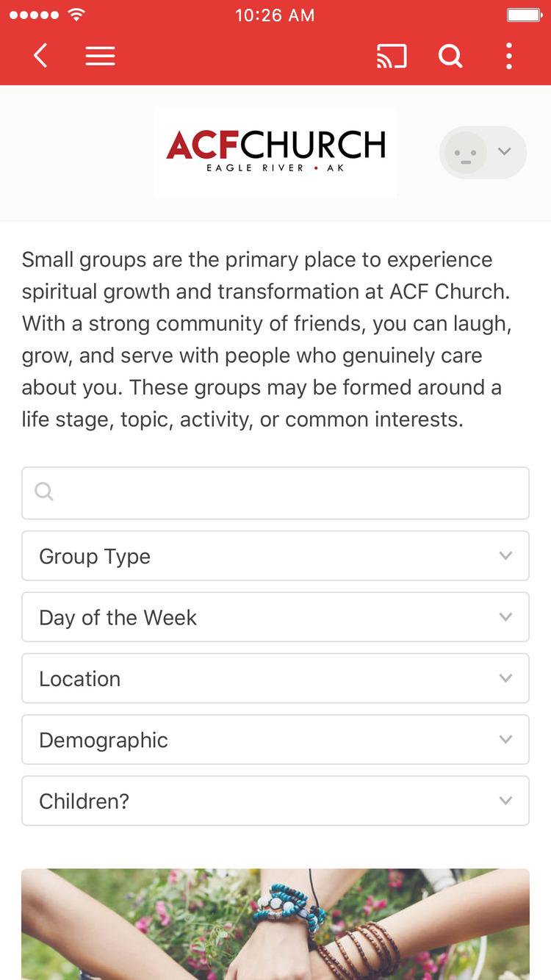Tap the Wi-Fi status indicator
The image size is (551, 980).
(x=76, y=15)
